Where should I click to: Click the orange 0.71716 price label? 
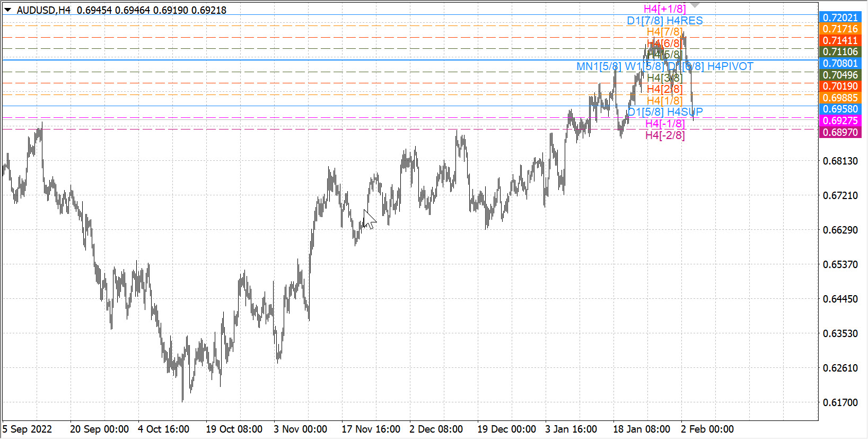coord(840,29)
